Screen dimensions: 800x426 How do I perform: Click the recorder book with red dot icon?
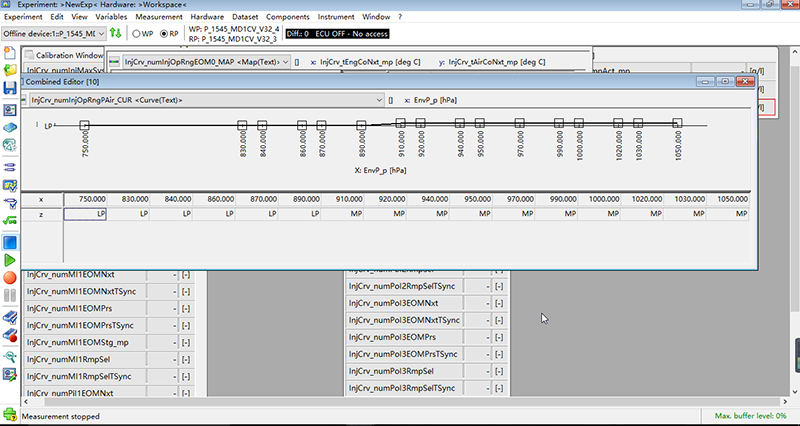click(x=10, y=335)
